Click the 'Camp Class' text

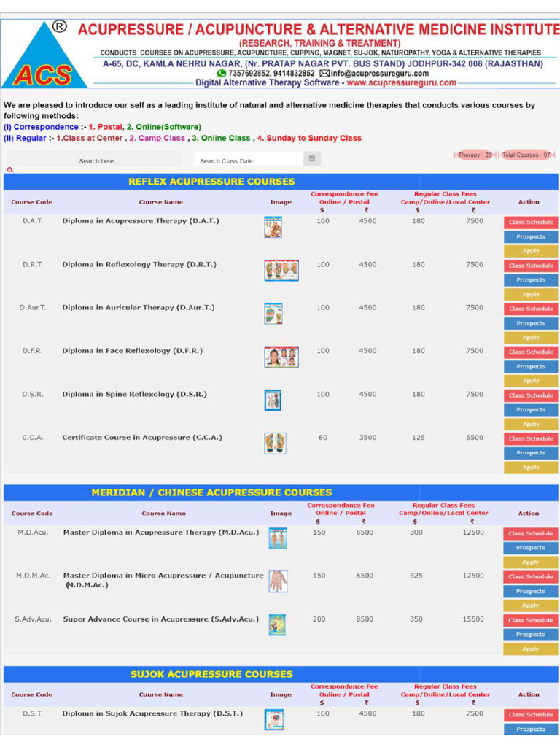click(x=161, y=138)
